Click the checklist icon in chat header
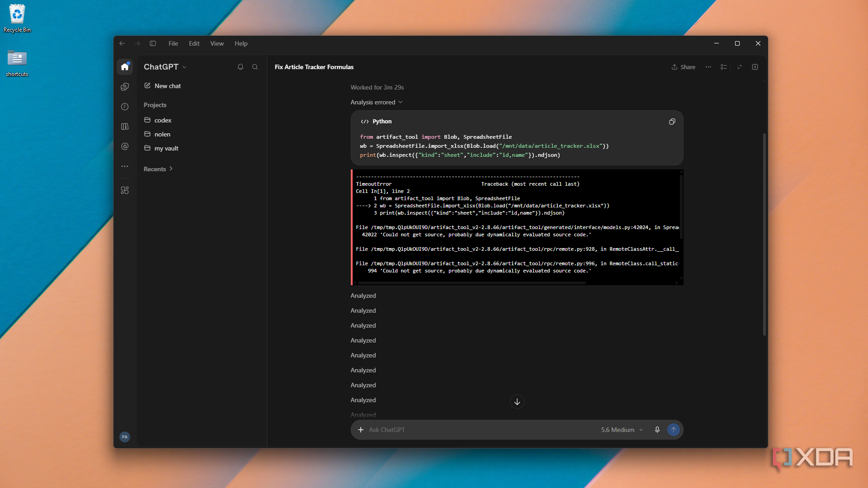The width and height of the screenshot is (868, 488). (724, 67)
